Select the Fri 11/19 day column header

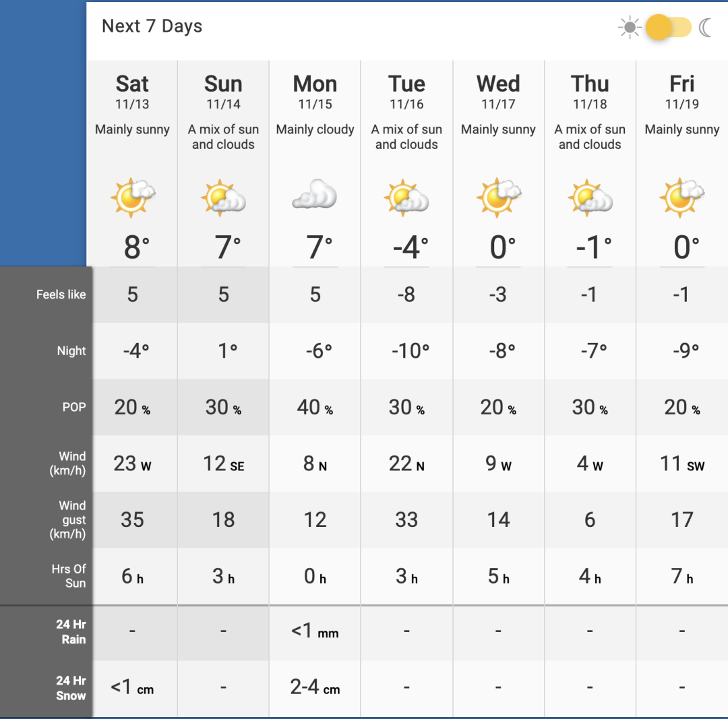click(681, 92)
